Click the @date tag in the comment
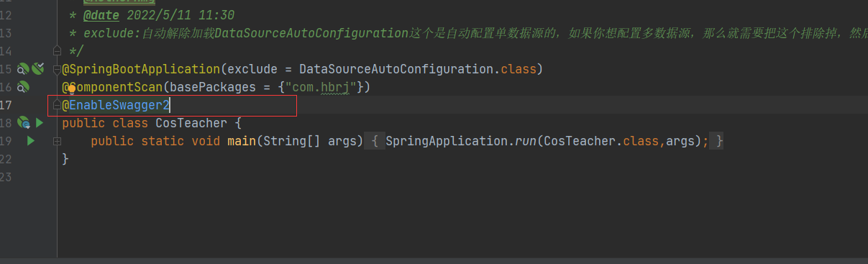The width and height of the screenshot is (868, 264). coord(102,15)
